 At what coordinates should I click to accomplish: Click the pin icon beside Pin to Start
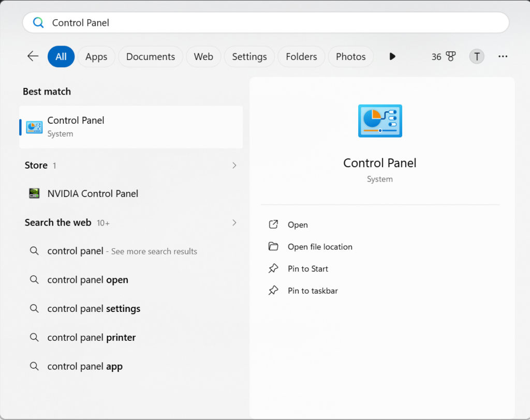[273, 268]
